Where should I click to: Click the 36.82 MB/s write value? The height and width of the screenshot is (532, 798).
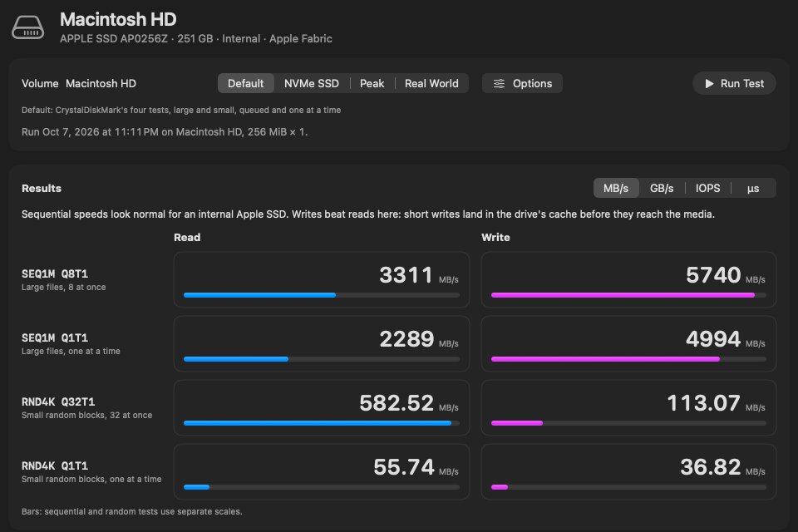click(x=722, y=467)
